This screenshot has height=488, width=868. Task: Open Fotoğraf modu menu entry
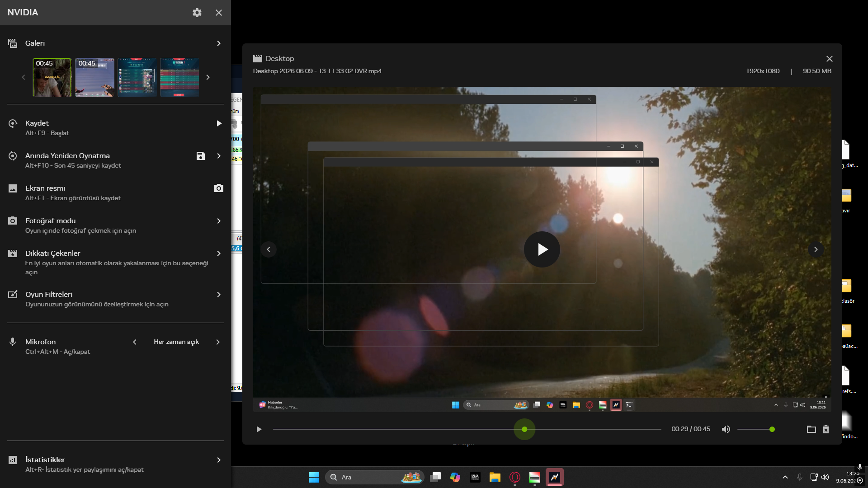click(115, 225)
